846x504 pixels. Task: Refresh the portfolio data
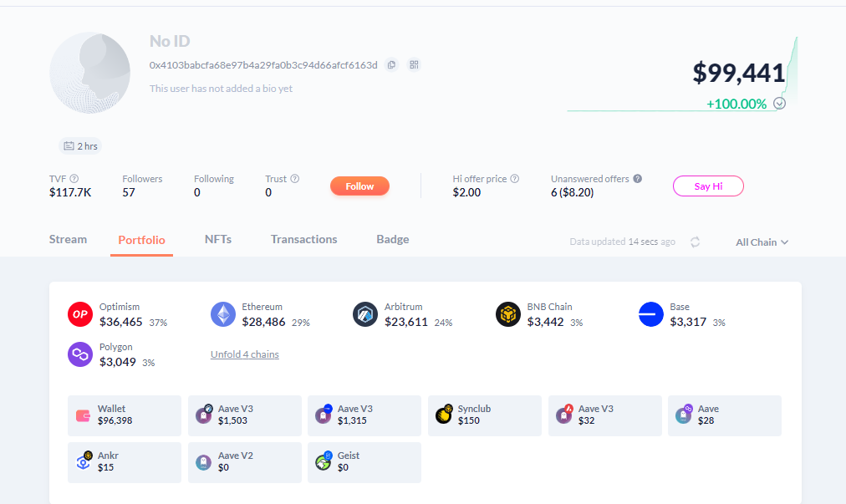(x=695, y=242)
